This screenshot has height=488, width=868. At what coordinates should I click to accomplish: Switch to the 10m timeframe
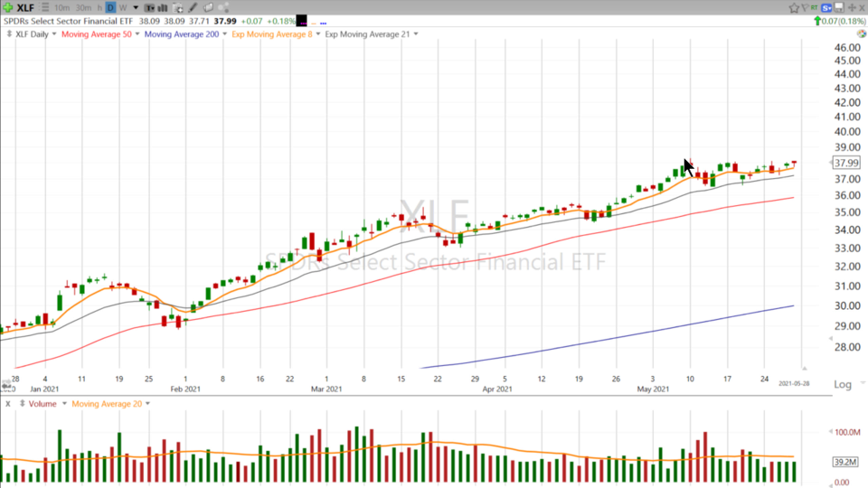coord(62,8)
